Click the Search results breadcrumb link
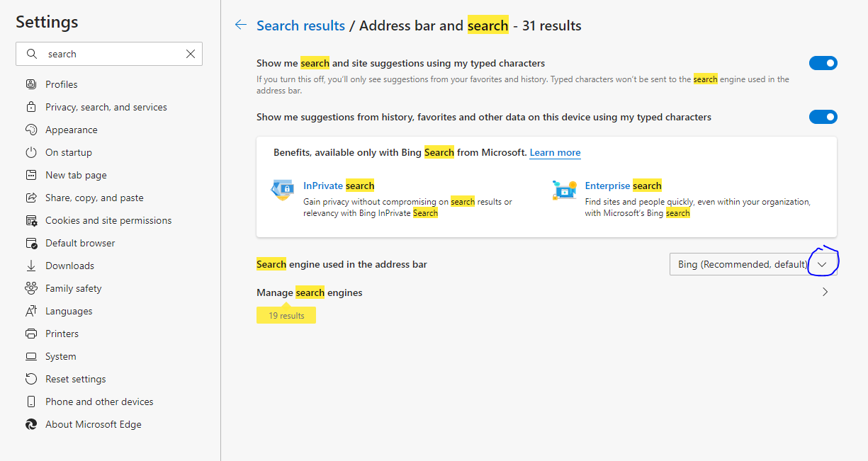The image size is (868, 461). tap(300, 25)
